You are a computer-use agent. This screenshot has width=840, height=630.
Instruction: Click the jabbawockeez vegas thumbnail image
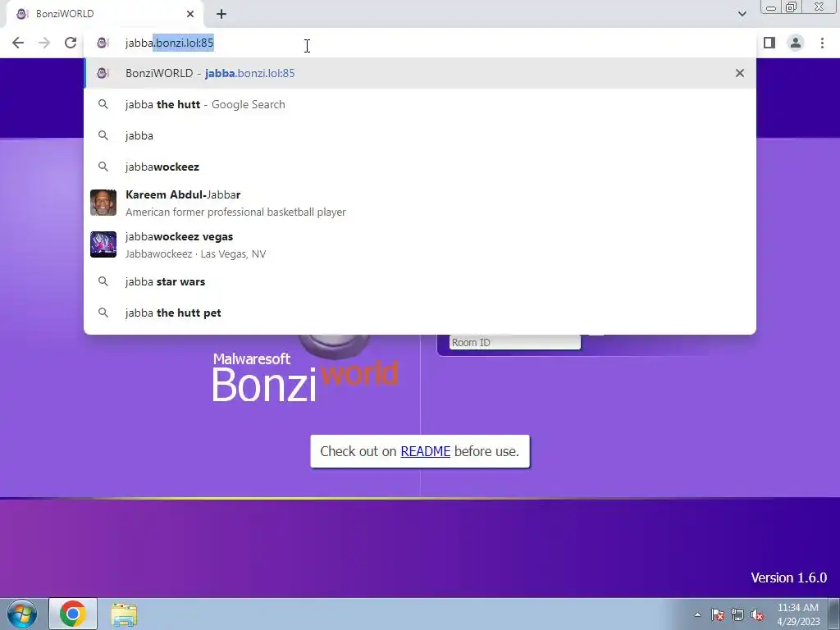pos(103,244)
